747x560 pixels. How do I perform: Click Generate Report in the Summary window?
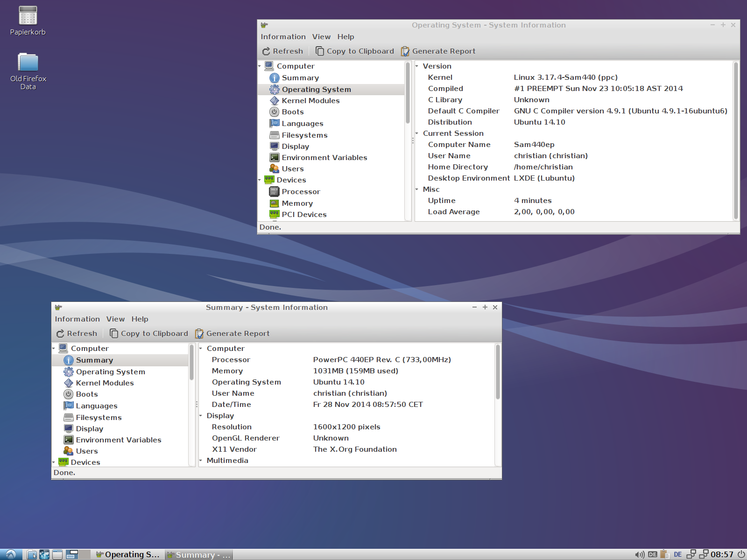(x=233, y=334)
